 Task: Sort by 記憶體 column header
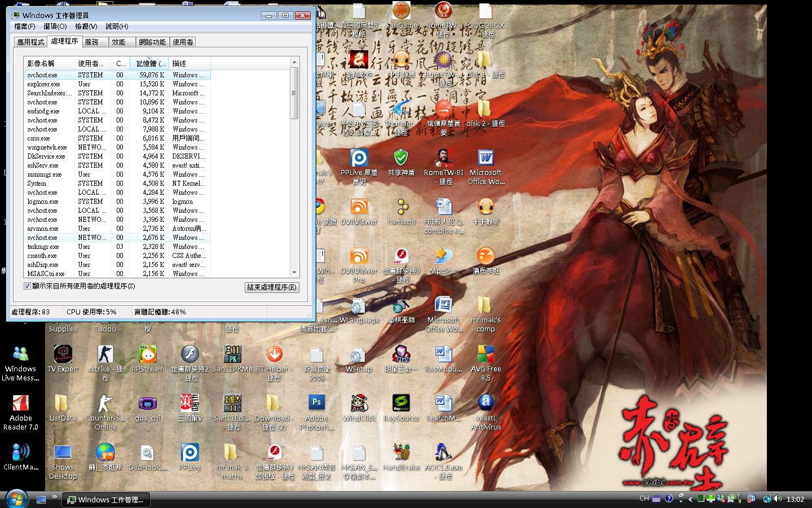(149, 63)
